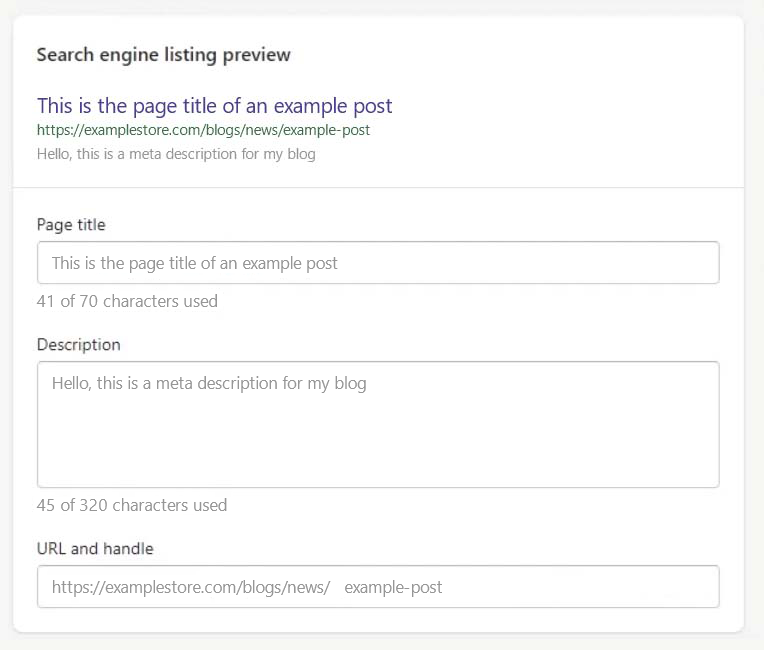
Task: Click the blue preview page title link
Action: click(214, 106)
